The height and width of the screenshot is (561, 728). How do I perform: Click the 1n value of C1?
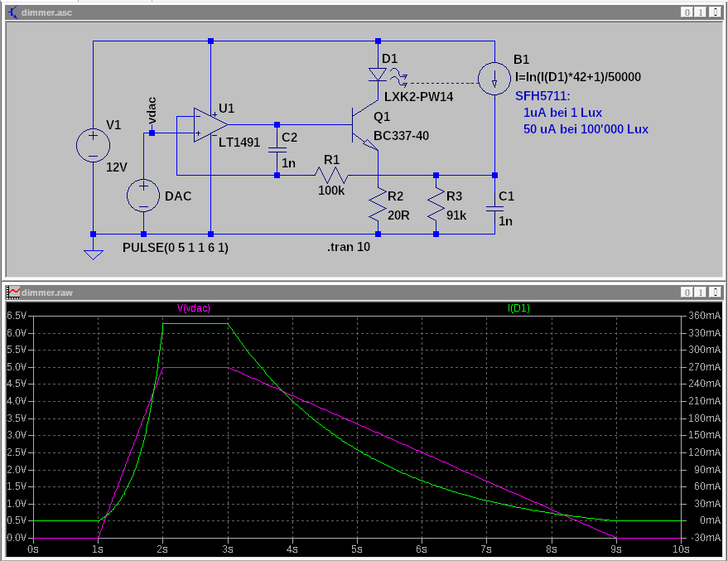[505, 221]
